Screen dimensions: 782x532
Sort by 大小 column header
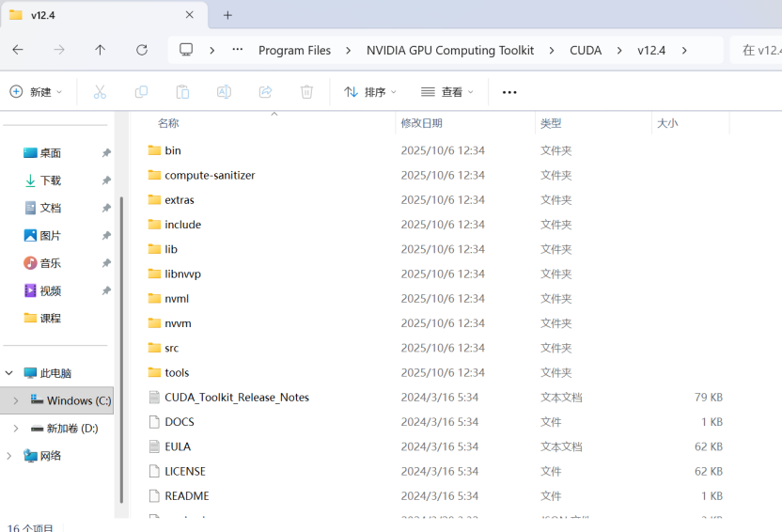click(x=667, y=123)
